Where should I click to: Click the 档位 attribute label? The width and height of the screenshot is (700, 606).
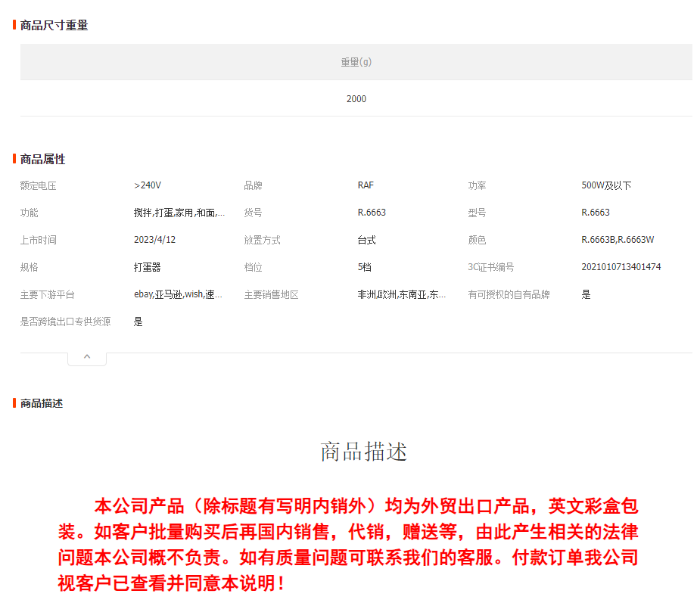pyautogui.click(x=253, y=267)
